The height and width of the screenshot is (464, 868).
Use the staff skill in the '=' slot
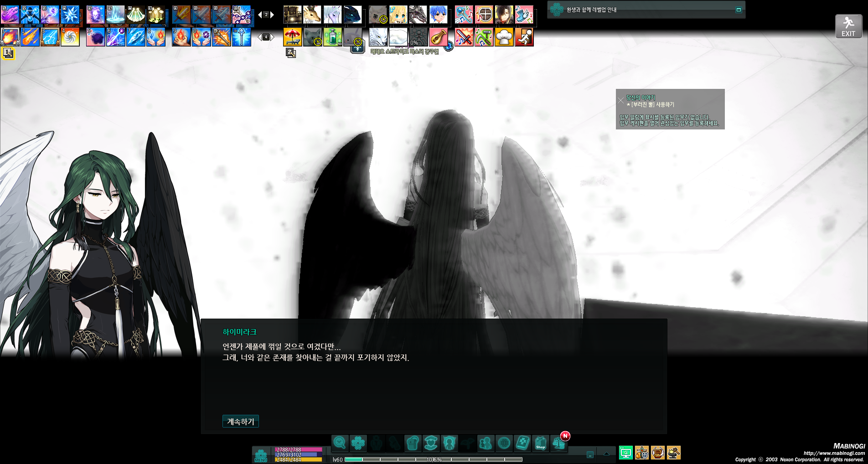(242, 37)
